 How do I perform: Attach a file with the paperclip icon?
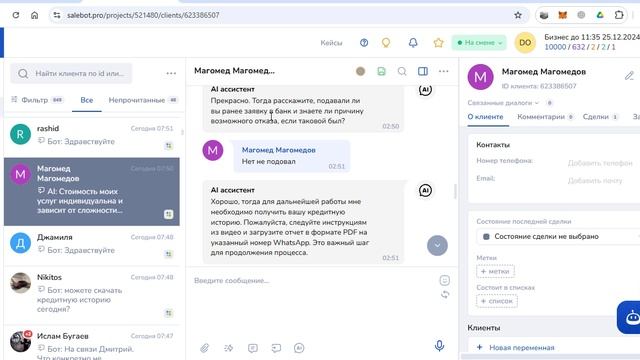point(204,348)
